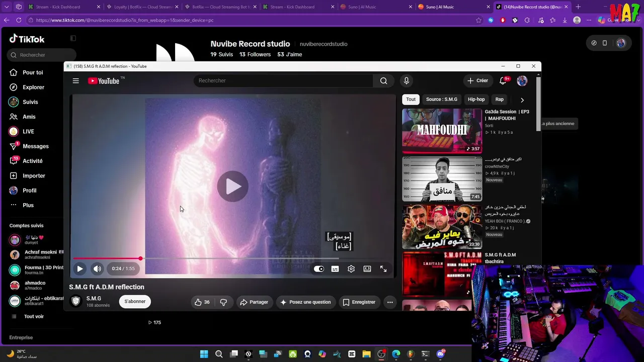Reload the TikTok page in the browser
The width and height of the screenshot is (644, 362).
(x=19, y=20)
